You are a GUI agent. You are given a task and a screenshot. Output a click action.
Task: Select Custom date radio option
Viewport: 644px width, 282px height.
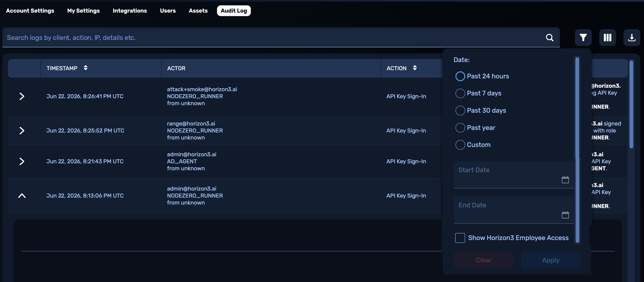[x=460, y=145]
